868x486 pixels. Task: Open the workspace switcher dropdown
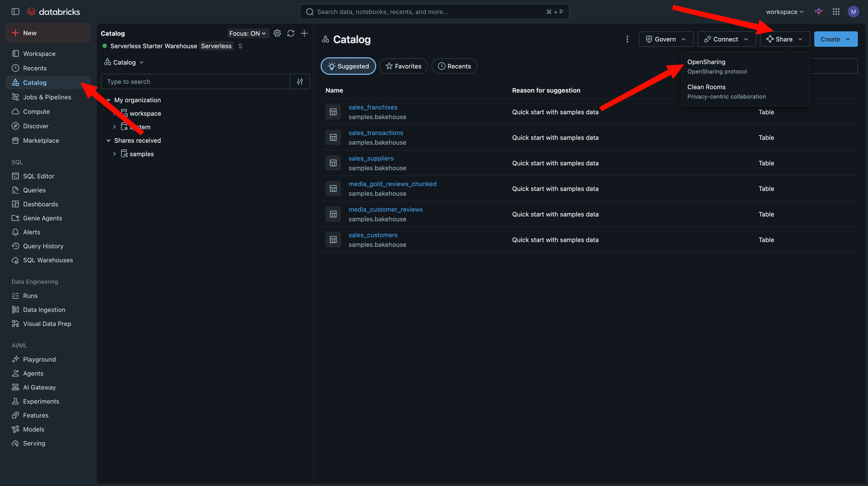[x=784, y=12]
